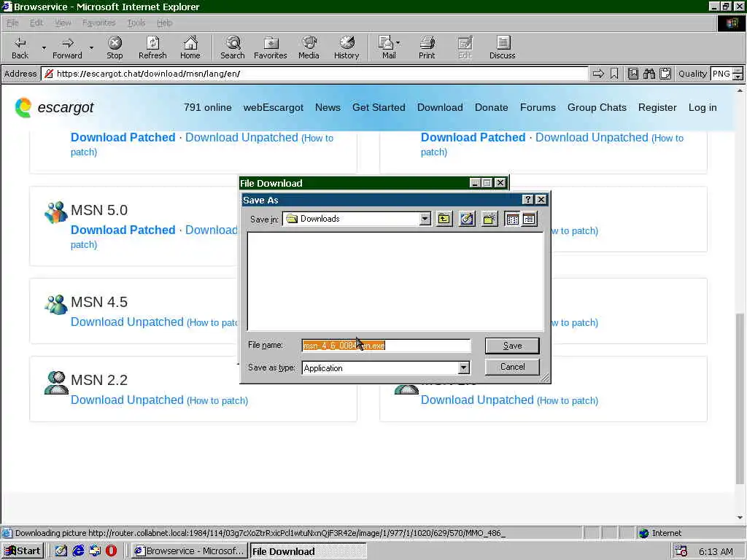
Task: Open Internet Explorer from quick launch
Action: (78, 551)
